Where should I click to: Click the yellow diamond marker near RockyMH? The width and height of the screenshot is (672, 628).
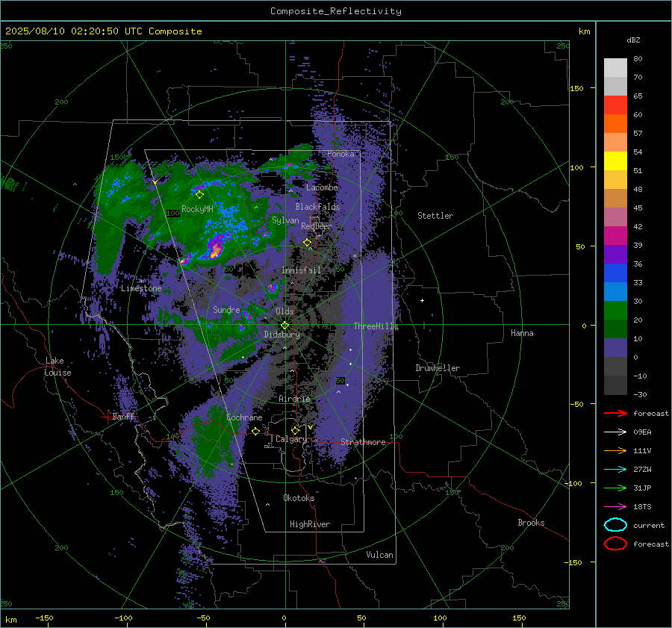(199, 195)
